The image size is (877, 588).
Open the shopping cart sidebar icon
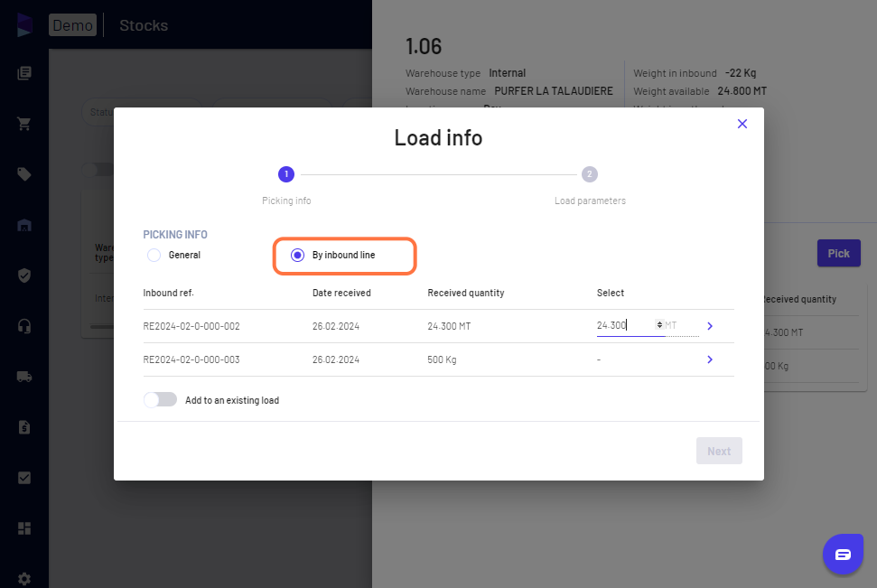click(24, 124)
